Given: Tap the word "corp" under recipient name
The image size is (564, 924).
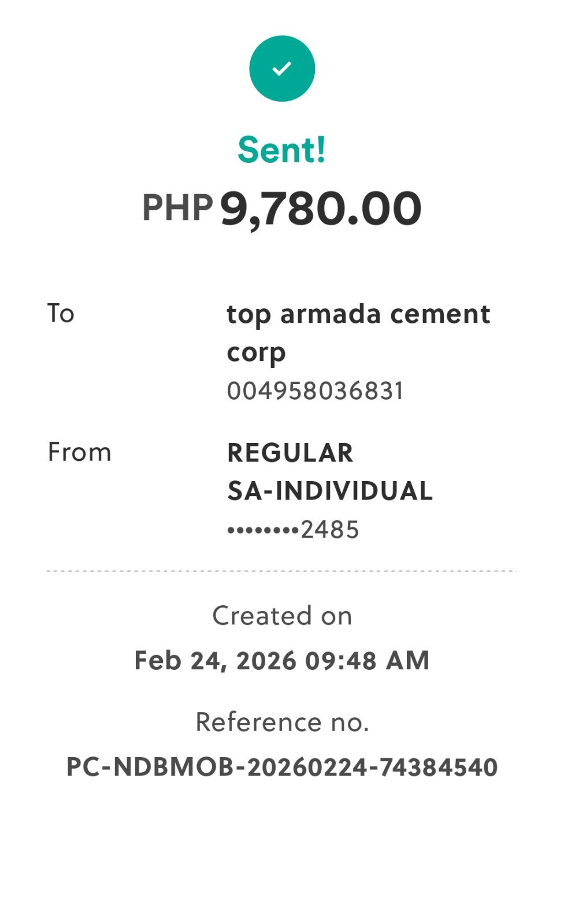Looking at the screenshot, I should pyautogui.click(x=256, y=353).
